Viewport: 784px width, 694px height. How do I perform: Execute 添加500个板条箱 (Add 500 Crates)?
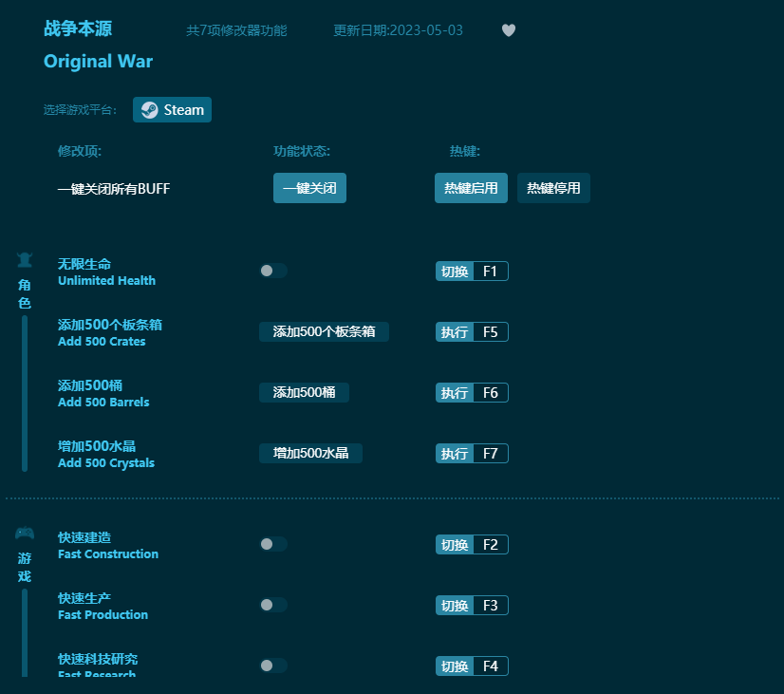324,331
